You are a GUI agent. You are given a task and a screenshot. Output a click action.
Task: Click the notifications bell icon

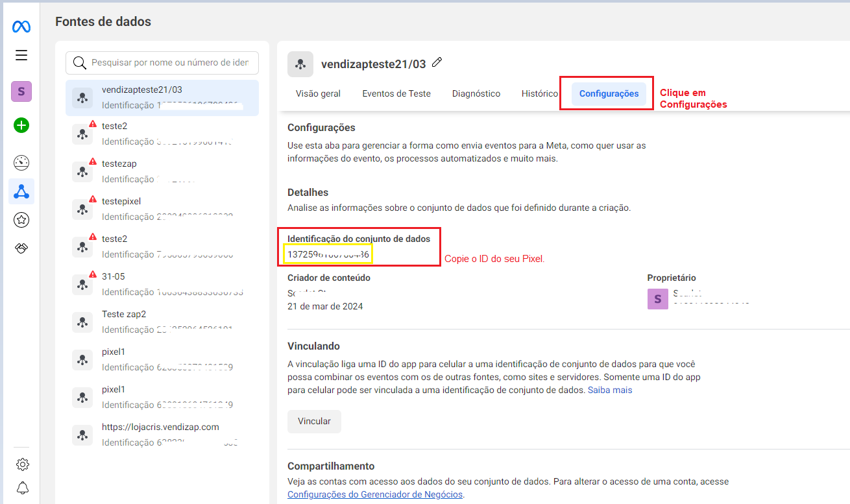tap(23, 488)
